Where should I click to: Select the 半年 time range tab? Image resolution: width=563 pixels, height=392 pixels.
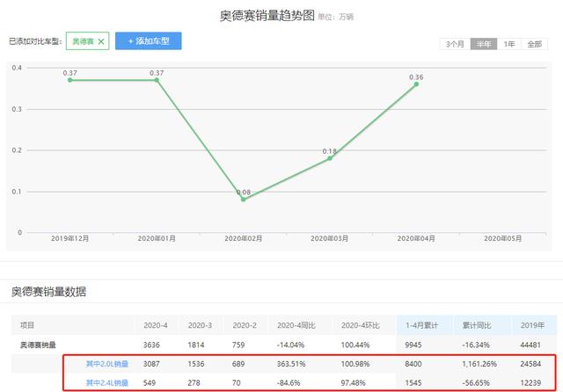tap(484, 44)
